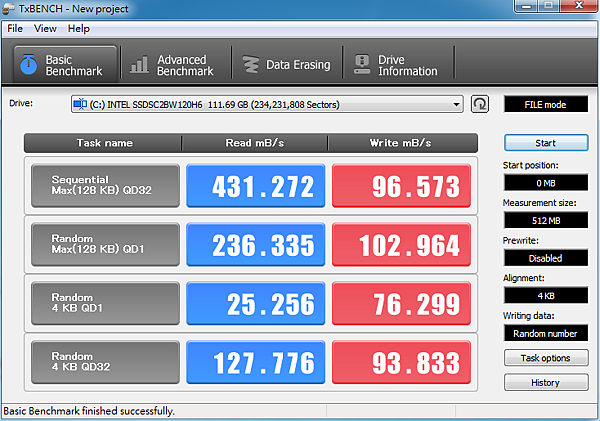Click the TxBENCH - New project title bar
Image resolution: width=600 pixels, height=421 pixels.
coord(73,9)
